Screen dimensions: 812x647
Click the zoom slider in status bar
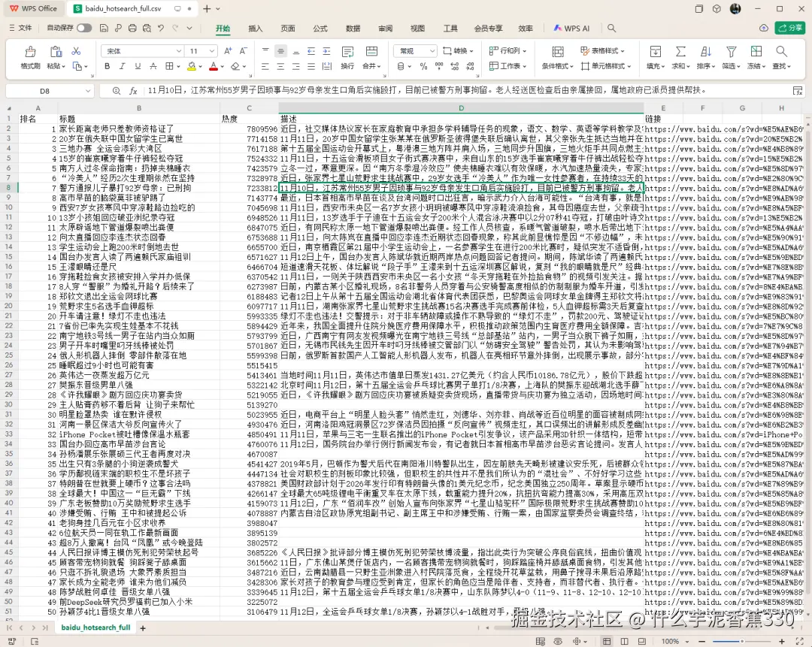(x=741, y=641)
